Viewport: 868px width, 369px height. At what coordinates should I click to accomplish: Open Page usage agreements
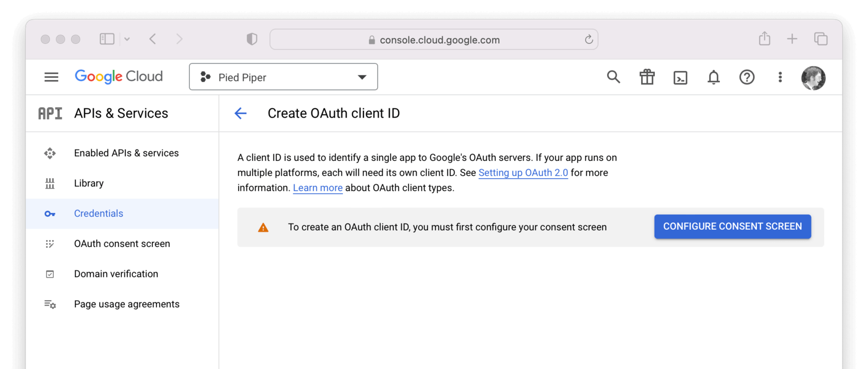click(123, 305)
